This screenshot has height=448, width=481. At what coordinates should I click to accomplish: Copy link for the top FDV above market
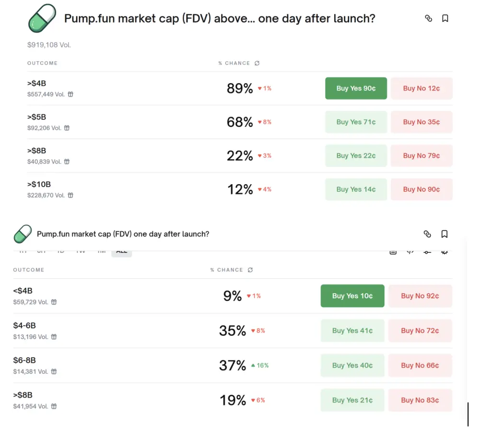pyautogui.click(x=429, y=18)
